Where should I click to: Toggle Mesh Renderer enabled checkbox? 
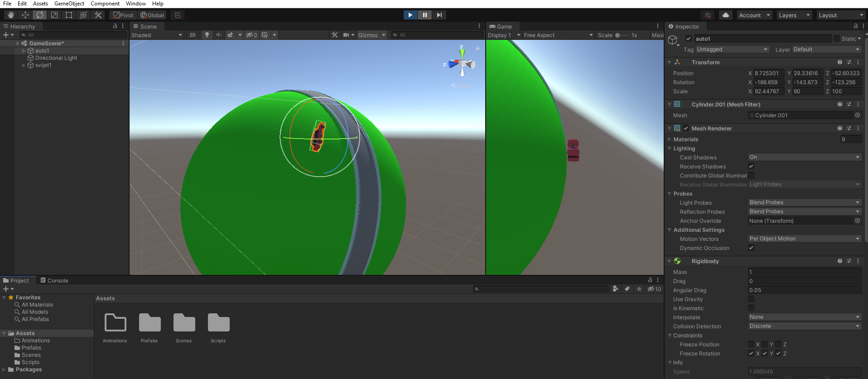pyautogui.click(x=686, y=128)
